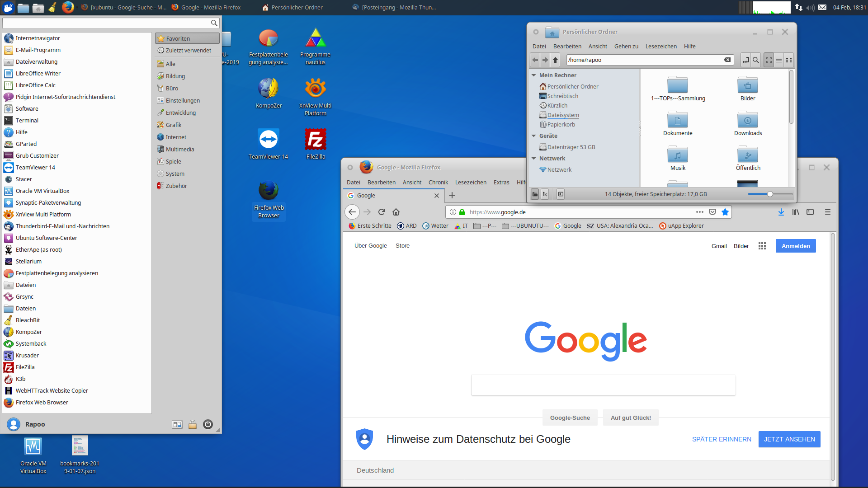This screenshot has width=868, height=488.
Task: Open the Lesezeichen menu in file manager
Action: coord(661,46)
